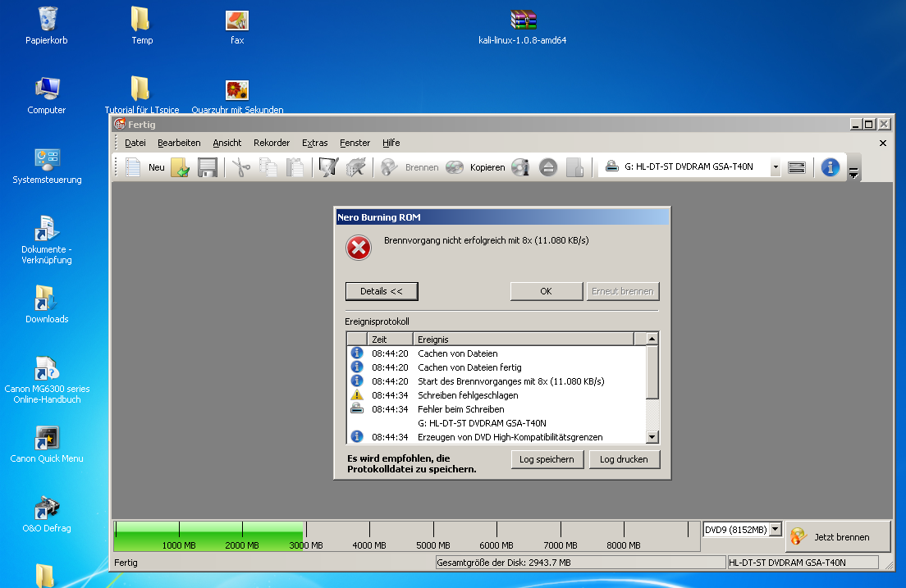Select the Downloads desktop shortcut
The image size is (906, 588).
tap(47, 304)
